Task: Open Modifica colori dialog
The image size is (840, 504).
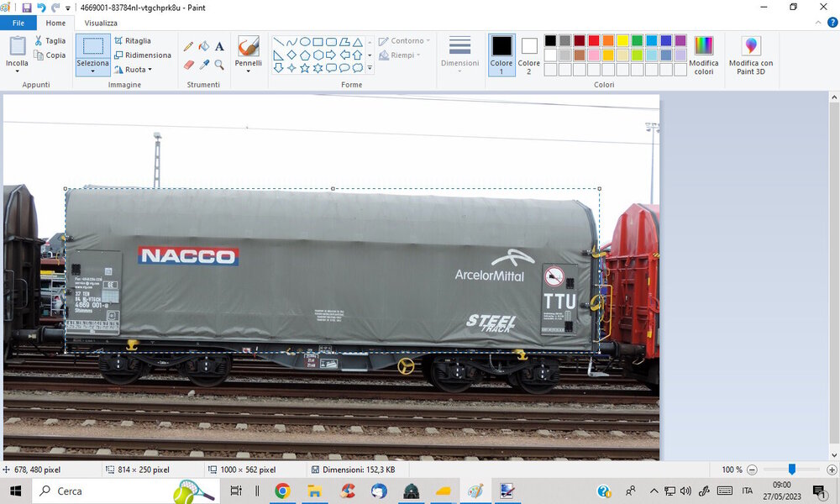Action: point(703,55)
